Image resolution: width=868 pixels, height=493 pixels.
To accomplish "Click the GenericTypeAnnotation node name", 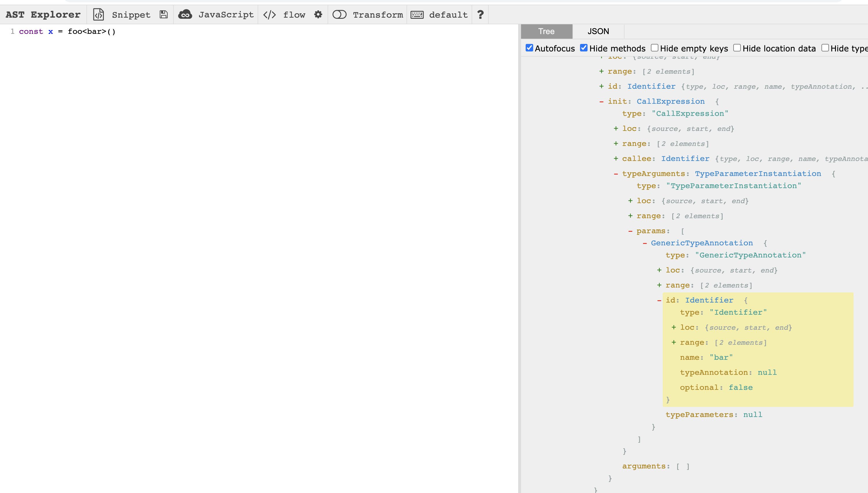I will 701,243.
